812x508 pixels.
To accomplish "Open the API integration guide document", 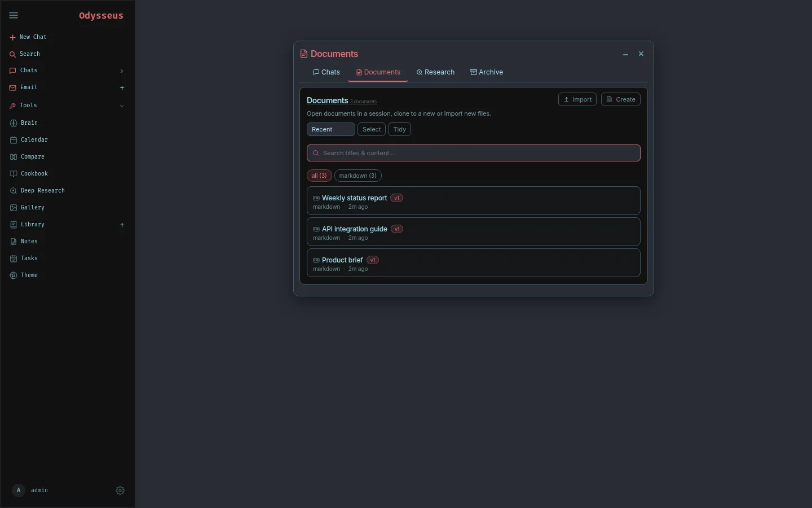I will 474,232.
